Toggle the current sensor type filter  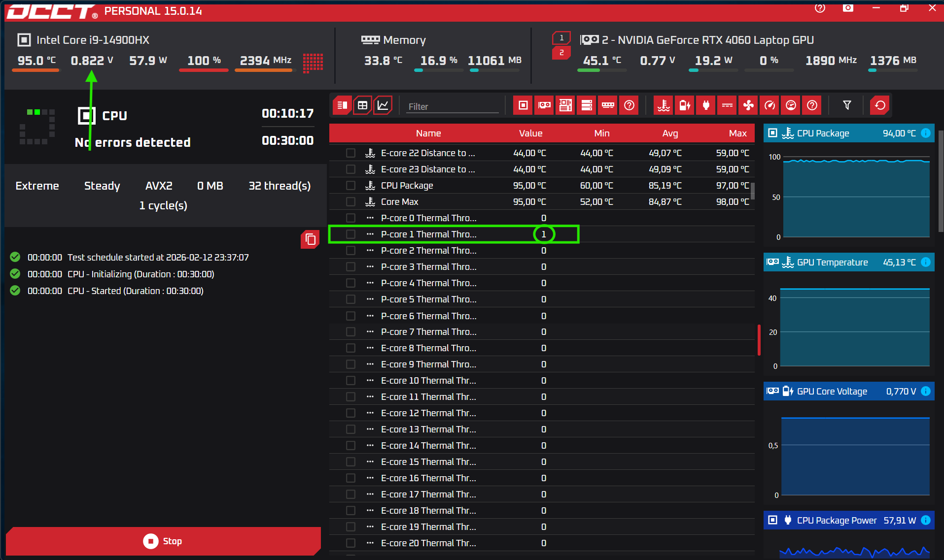[x=727, y=105]
